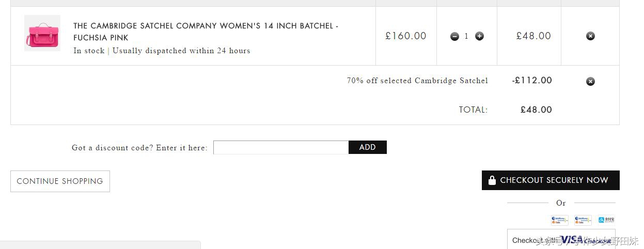Choose the first WebMoney payment icon

(x=559, y=220)
